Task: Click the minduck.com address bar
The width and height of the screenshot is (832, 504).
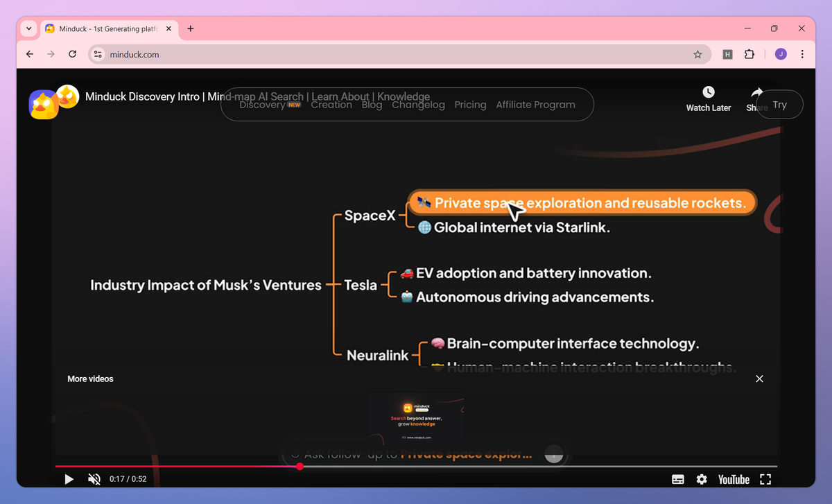Action: pyautogui.click(x=399, y=54)
